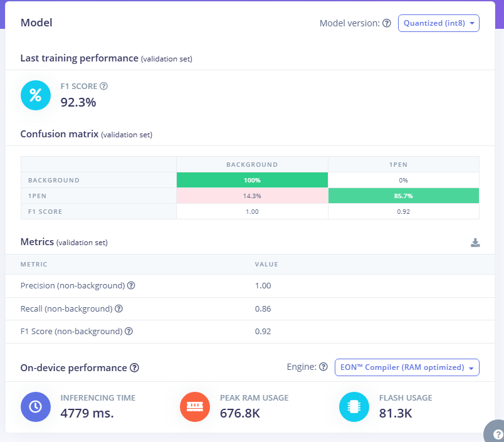Open help for F1 Score
504x442 pixels.
[104, 86]
